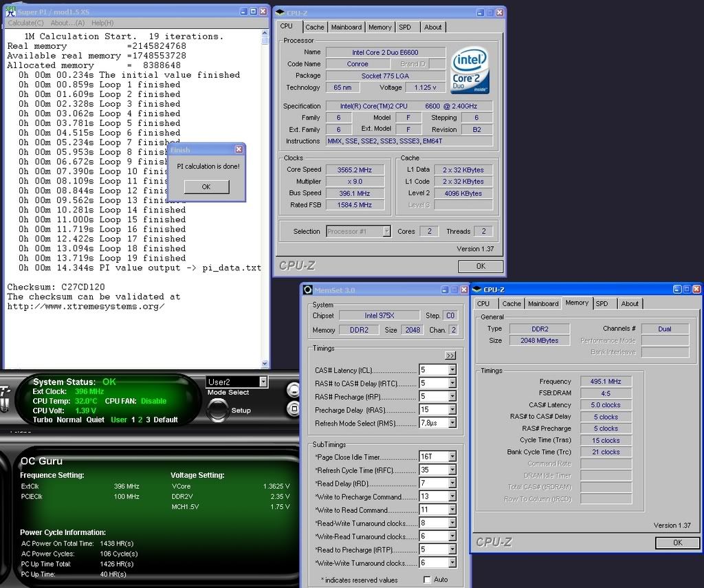Open the RAS# Precharge (tRP) dropdown
Screen dimensions: 704x588
(x=452, y=396)
